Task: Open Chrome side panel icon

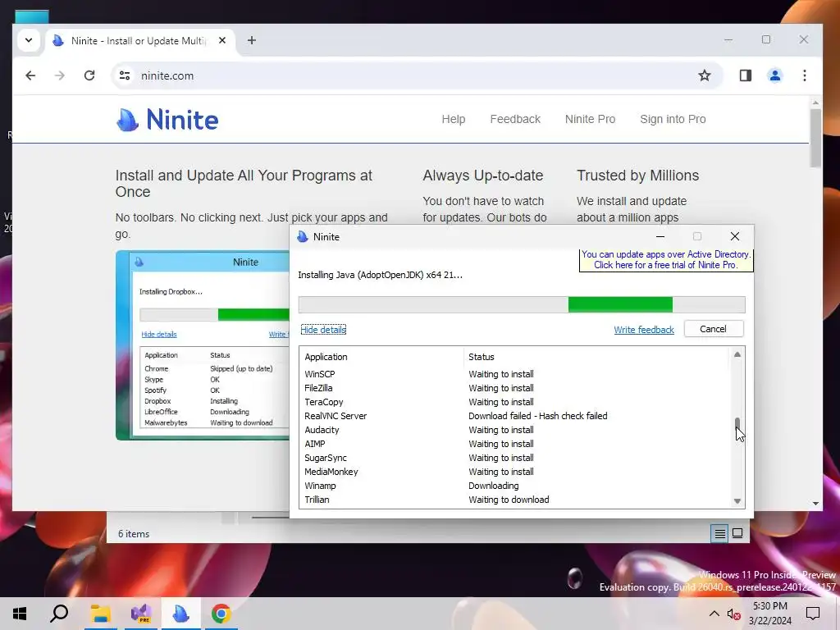Action: pyautogui.click(x=745, y=75)
